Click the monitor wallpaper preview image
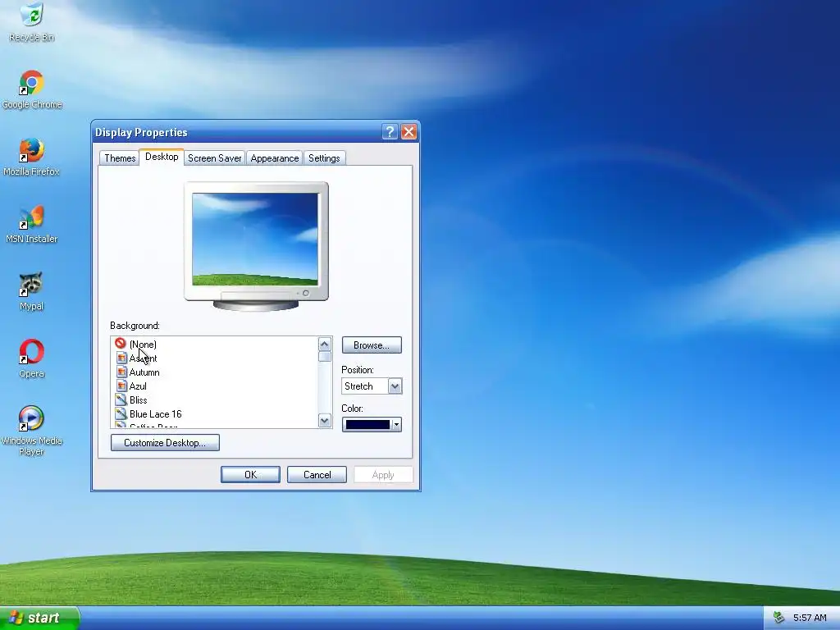Image resolution: width=840 pixels, height=630 pixels. click(255, 239)
